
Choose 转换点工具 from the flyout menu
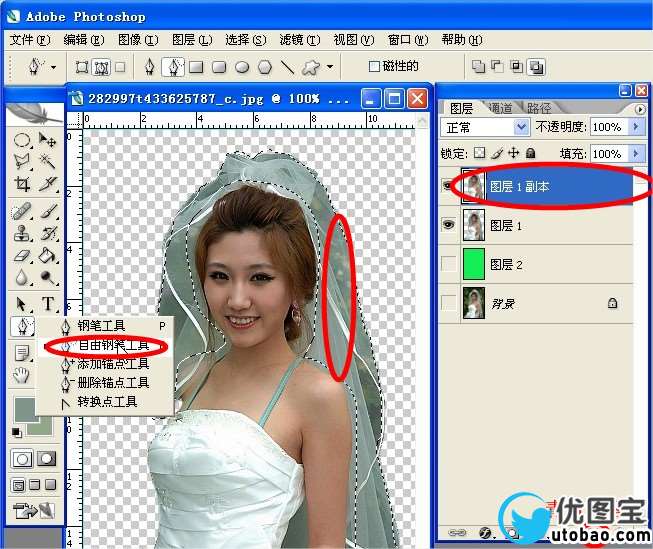(107, 401)
